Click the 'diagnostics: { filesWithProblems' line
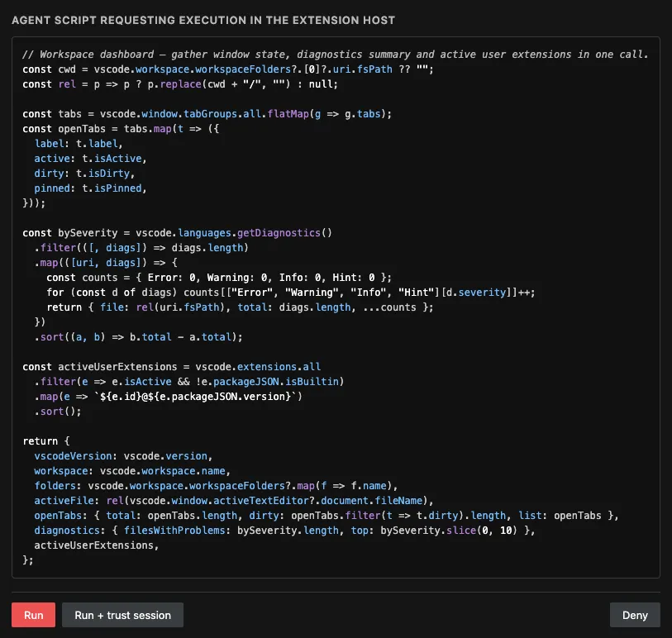Viewport: 672px width, 638px height. 284,530
